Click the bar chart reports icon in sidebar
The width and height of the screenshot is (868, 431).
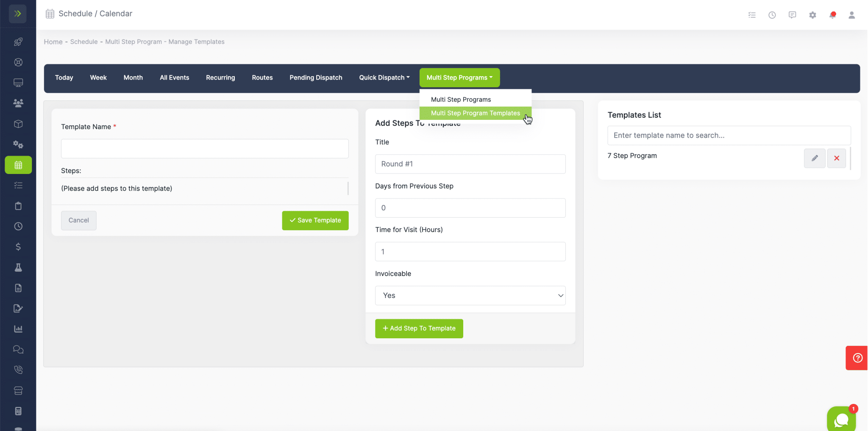[x=18, y=329]
